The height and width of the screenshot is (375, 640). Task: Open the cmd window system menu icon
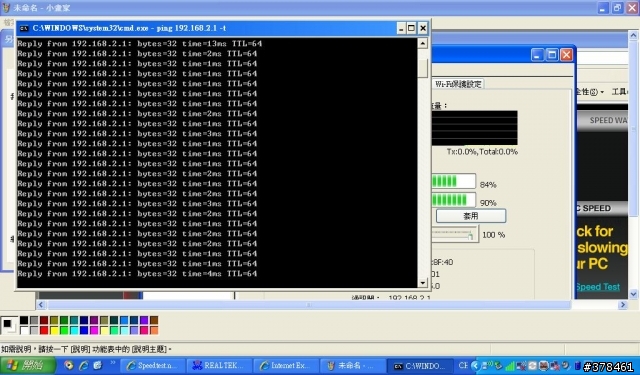pos(24,28)
